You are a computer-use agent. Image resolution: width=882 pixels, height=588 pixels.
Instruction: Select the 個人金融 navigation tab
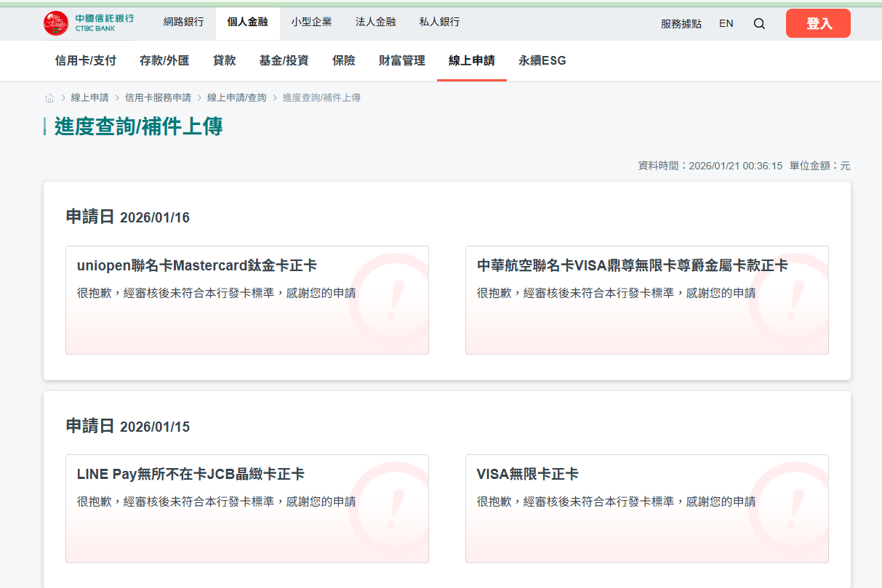(x=247, y=23)
